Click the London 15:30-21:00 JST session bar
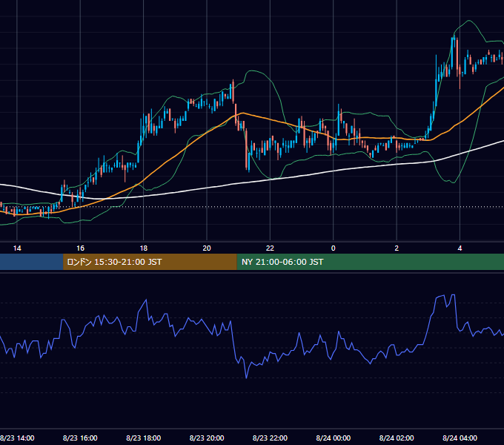 click(x=150, y=262)
